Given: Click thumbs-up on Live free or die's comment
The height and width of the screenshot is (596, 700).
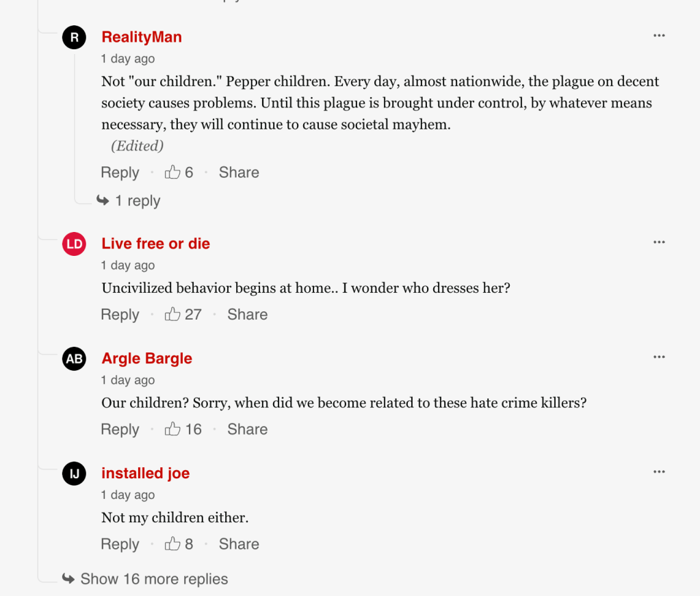Looking at the screenshot, I should [172, 315].
